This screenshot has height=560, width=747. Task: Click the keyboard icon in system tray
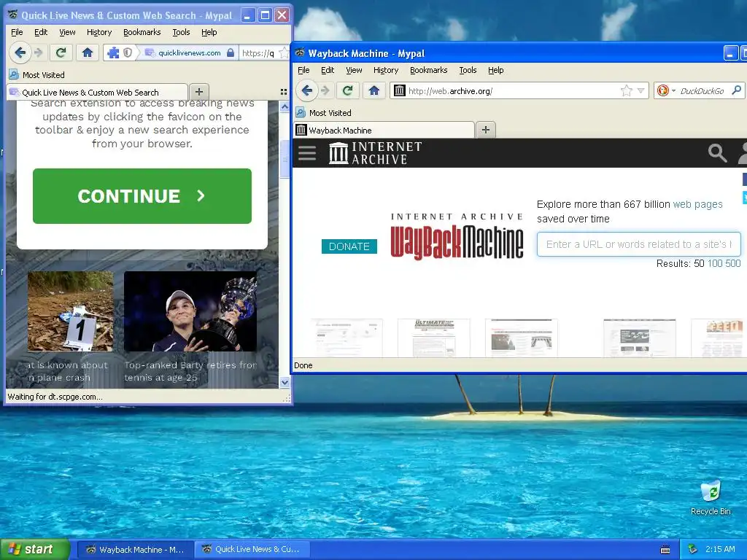[665, 550]
